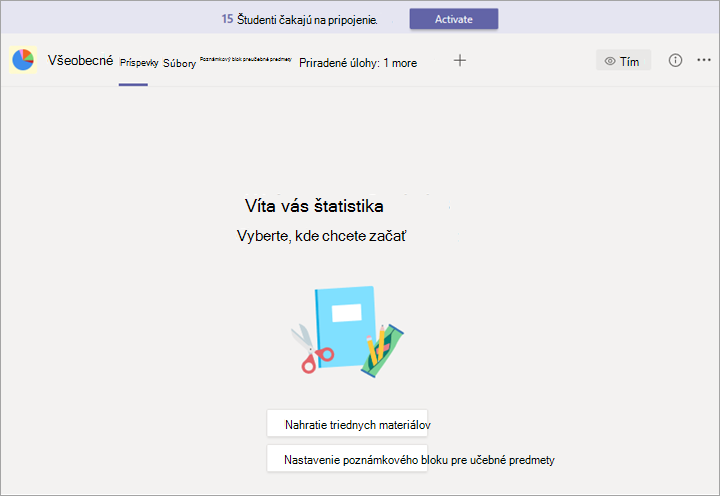The image size is (720, 496).
Task: Open channel info circle icon
Action: tap(675, 60)
